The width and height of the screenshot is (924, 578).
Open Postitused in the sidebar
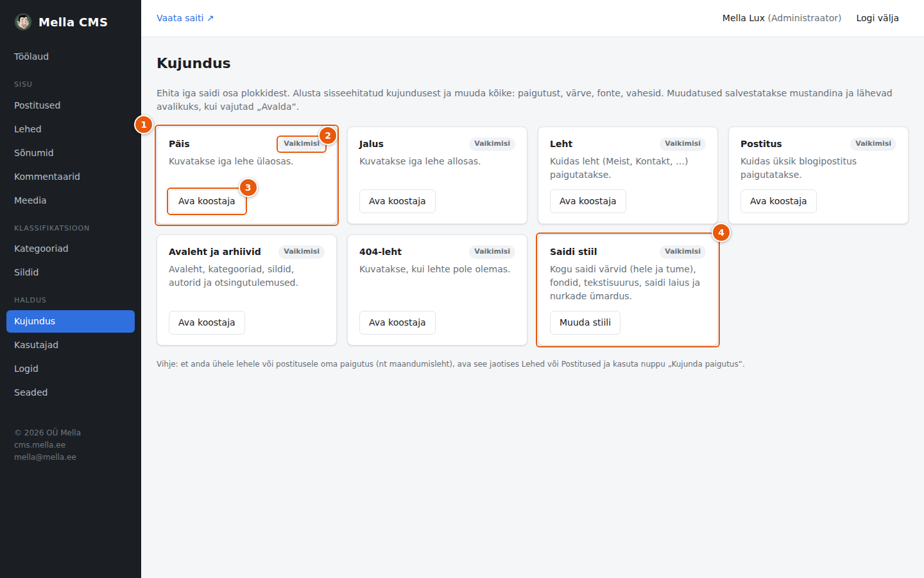point(71,105)
